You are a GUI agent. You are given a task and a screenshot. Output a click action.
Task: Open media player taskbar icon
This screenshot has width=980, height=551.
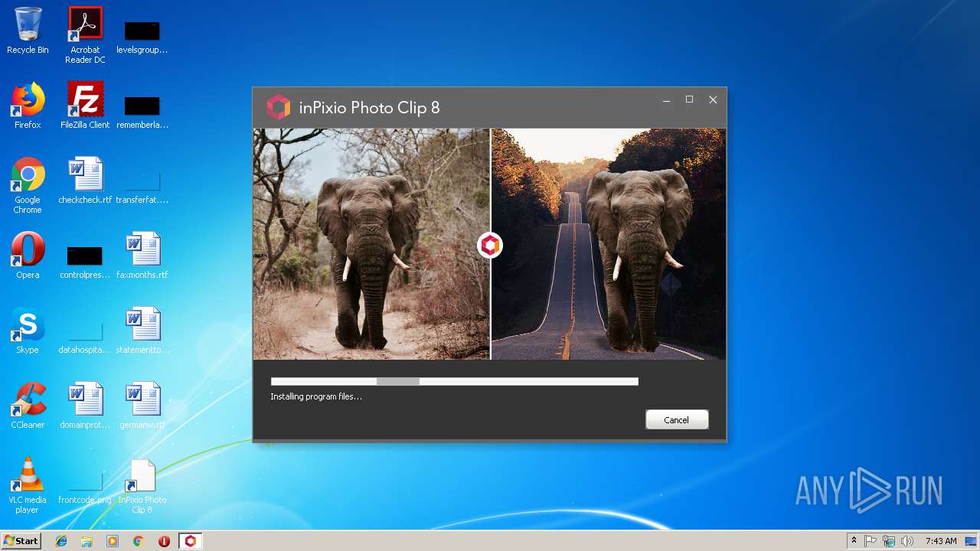click(113, 541)
